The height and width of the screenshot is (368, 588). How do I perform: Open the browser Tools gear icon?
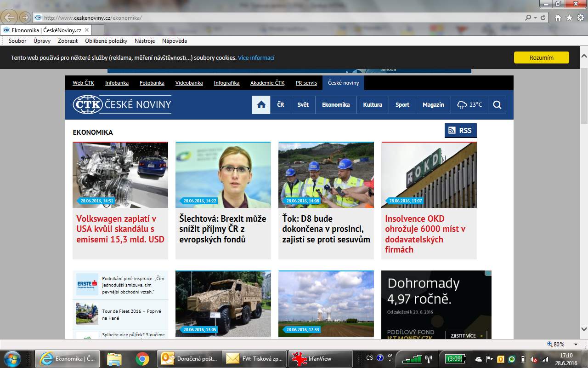580,18
